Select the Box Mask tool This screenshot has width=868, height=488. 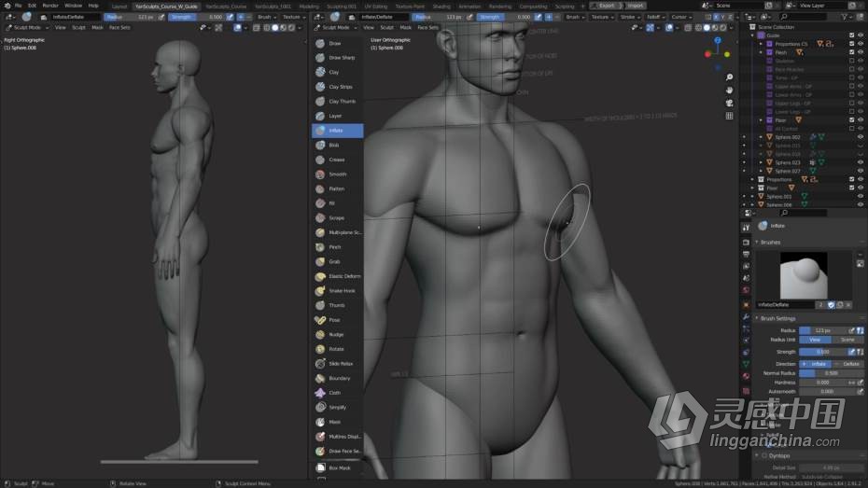[338, 467]
